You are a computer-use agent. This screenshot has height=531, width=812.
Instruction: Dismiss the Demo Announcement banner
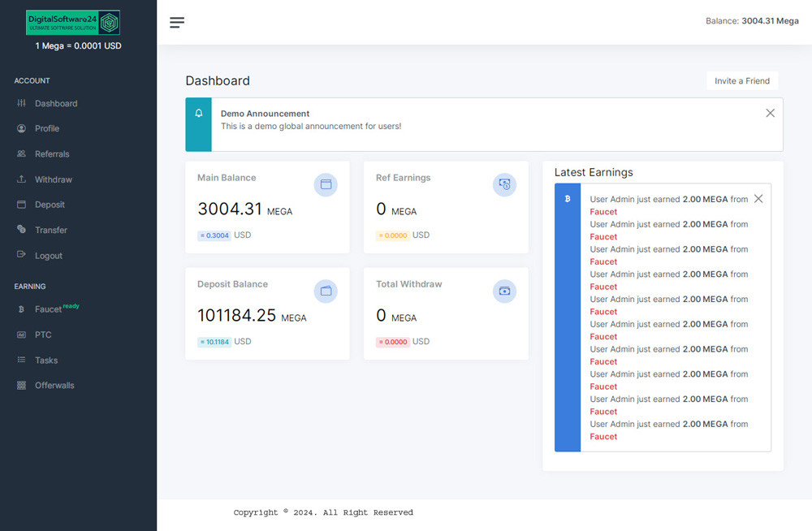coord(770,114)
